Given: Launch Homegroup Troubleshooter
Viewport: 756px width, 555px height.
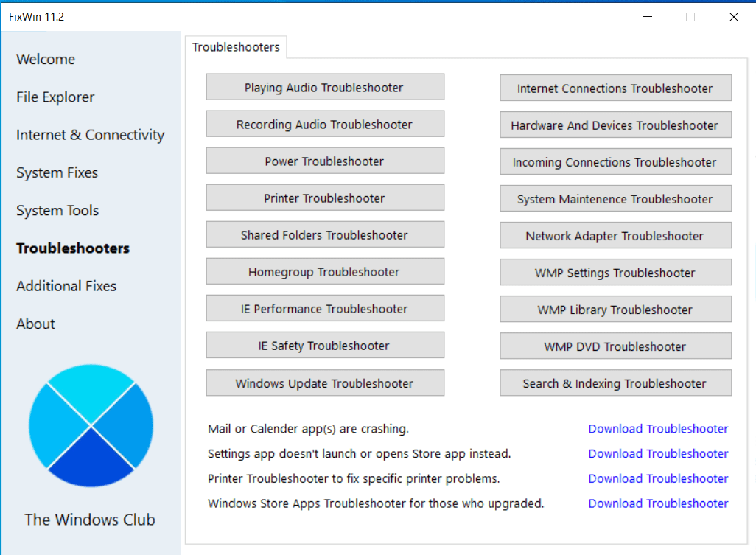Looking at the screenshot, I should (x=325, y=271).
